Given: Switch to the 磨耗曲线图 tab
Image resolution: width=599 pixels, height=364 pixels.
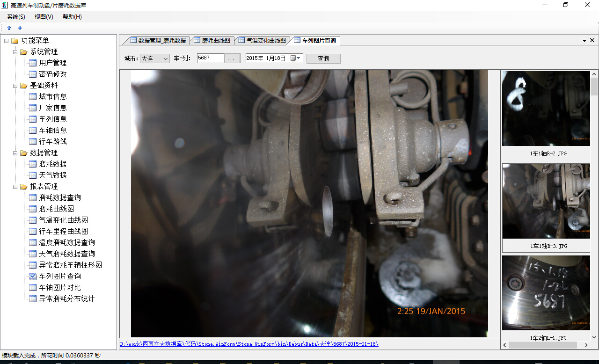Looking at the screenshot, I should coord(212,41).
